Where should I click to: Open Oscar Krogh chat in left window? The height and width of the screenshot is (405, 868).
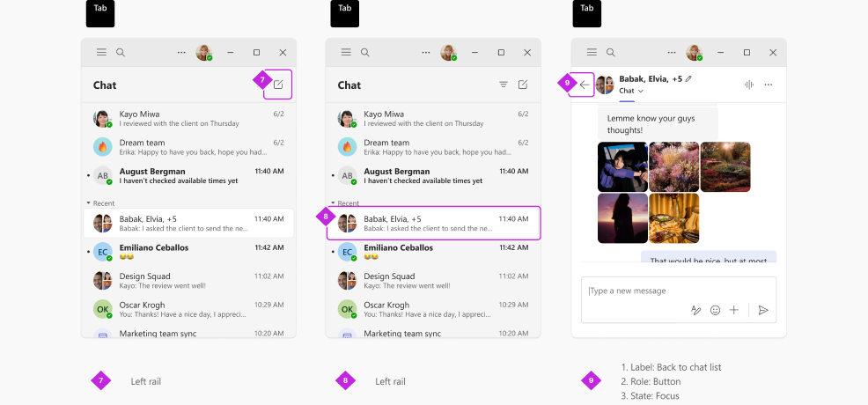(x=188, y=309)
